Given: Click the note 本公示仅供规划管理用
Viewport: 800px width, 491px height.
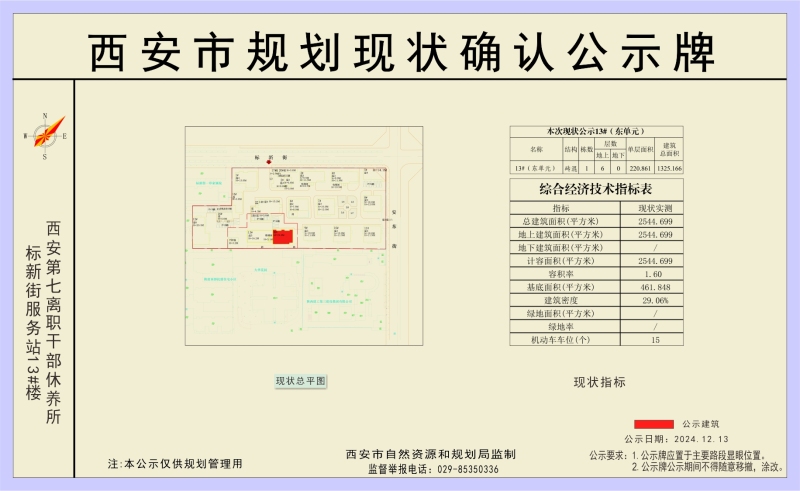Looking at the screenshot, I should [x=175, y=465].
